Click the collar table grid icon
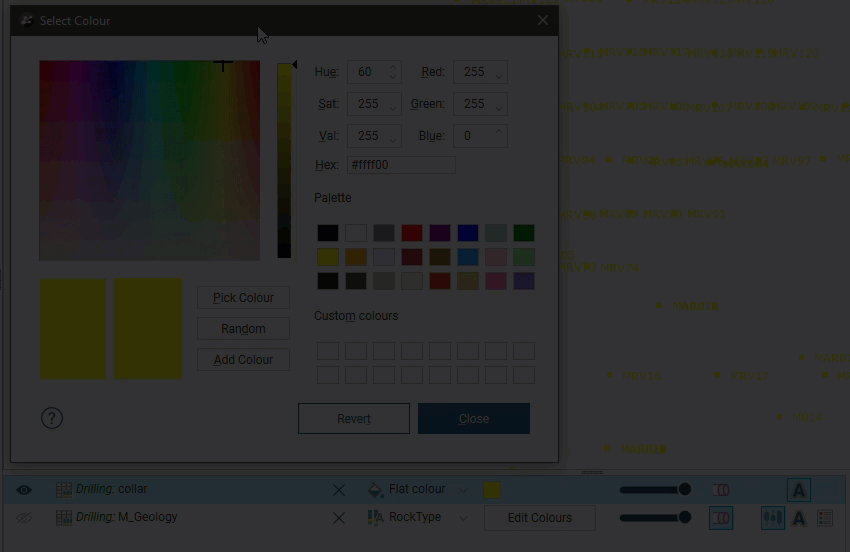Viewport: 850px width, 552px height. (64, 490)
